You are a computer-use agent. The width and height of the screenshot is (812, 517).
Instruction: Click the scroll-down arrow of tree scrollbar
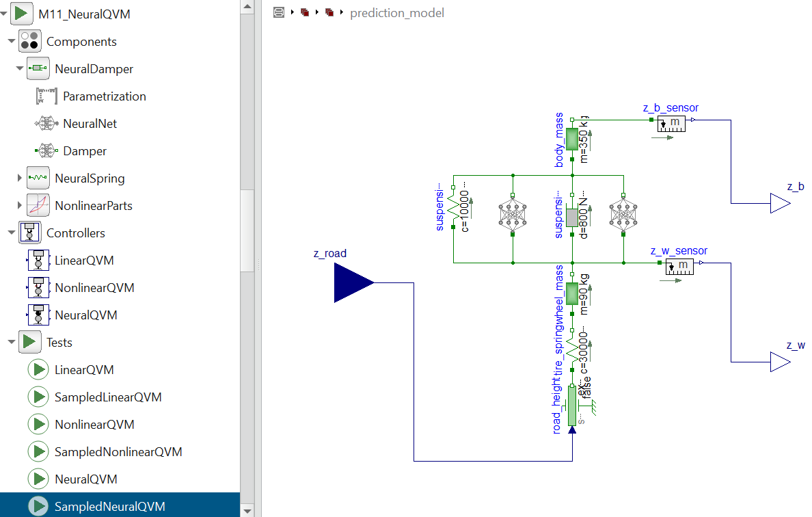(x=247, y=510)
